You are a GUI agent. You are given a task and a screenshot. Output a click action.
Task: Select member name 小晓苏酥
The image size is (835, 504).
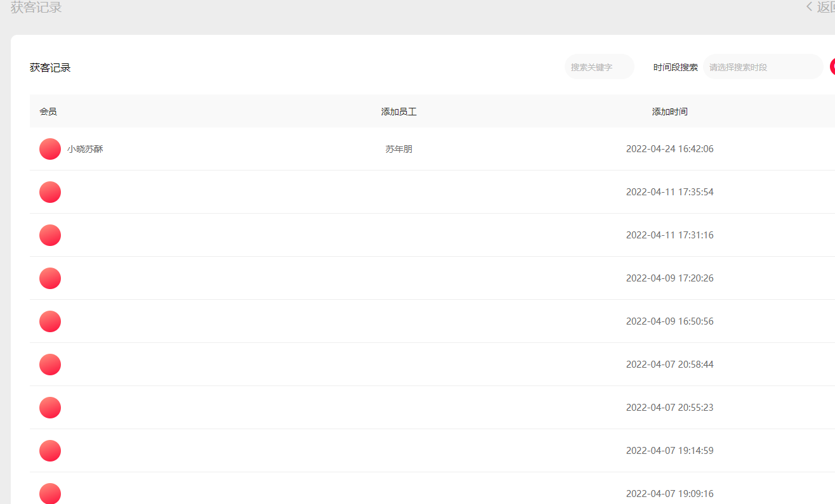point(85,149)
